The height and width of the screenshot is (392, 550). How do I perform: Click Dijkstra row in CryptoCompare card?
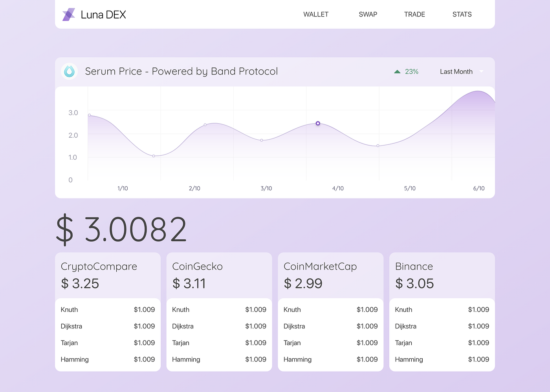(108, 326)
